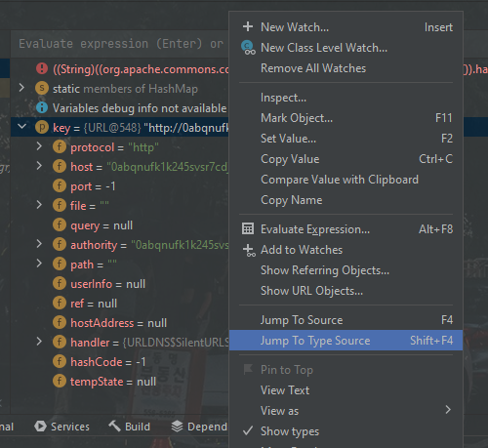Select Remove All Watches
Viewport: 488px width, 448px height.
(x=346, y=68)
